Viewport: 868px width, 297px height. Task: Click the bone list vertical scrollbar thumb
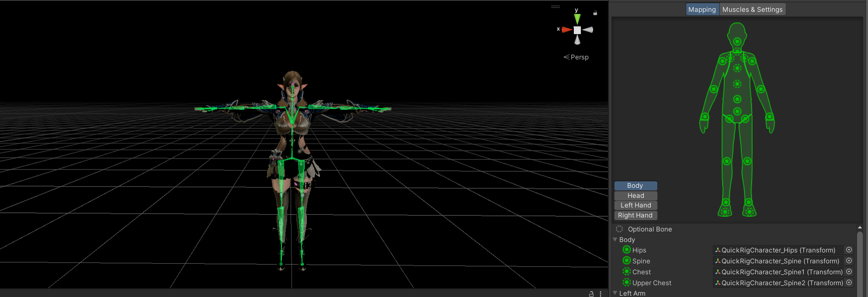(x=860, y=264)
